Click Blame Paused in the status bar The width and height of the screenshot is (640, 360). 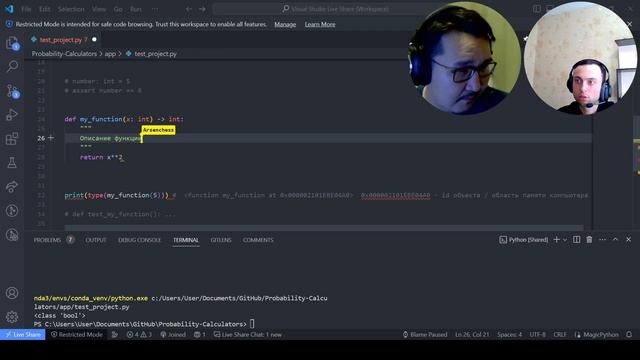click(x=425, y=335)
